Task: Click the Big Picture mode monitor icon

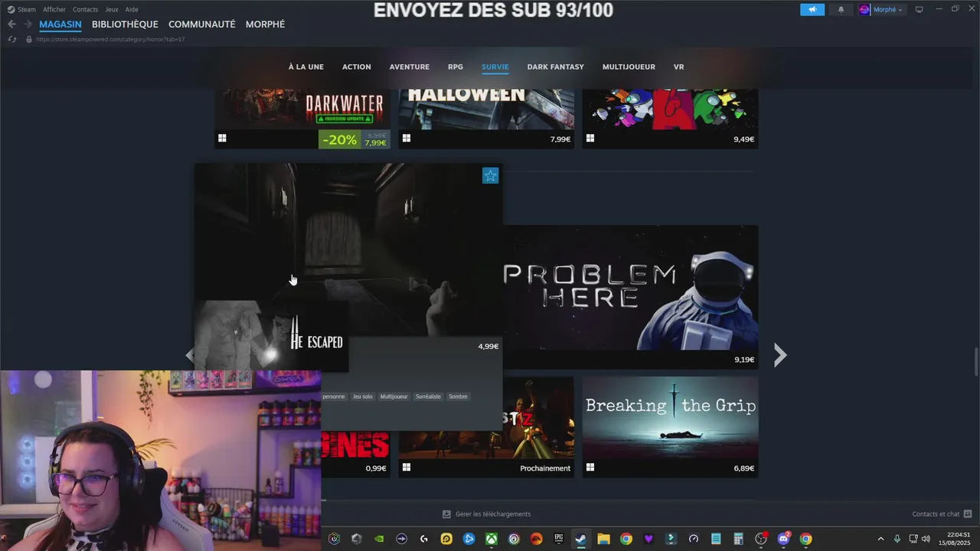Action: tap(920, 9)
